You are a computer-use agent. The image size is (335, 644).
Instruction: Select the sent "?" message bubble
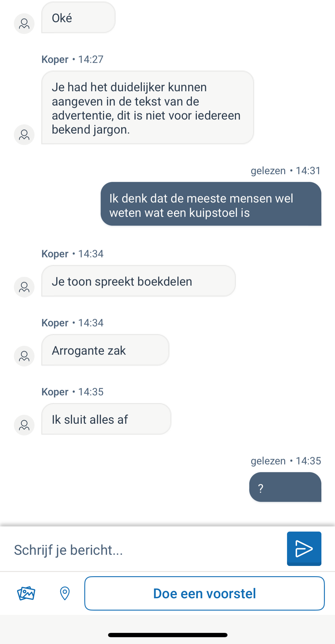tap(285, 487)
